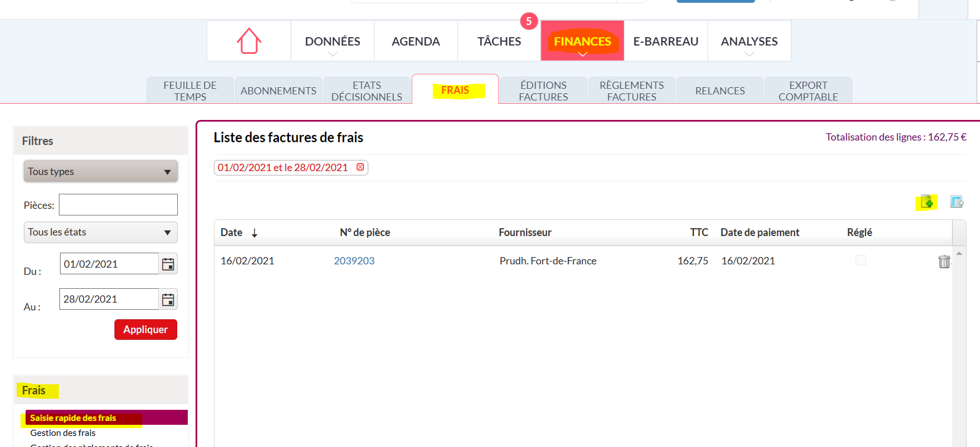Toggle the Réglé checkbox for Prudh. Fort-de-France
The width and height of the screenshot is (980, 447).
[x=861, y=260]
